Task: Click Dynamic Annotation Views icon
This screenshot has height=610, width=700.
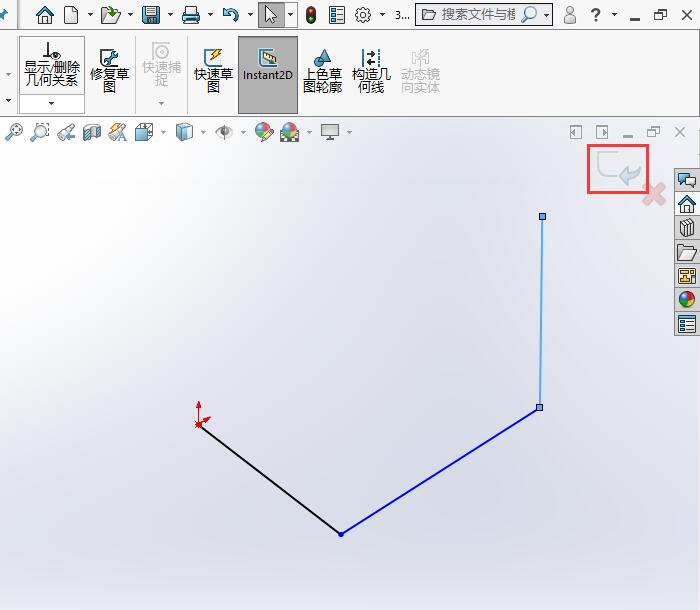Action: click(117, 132)
